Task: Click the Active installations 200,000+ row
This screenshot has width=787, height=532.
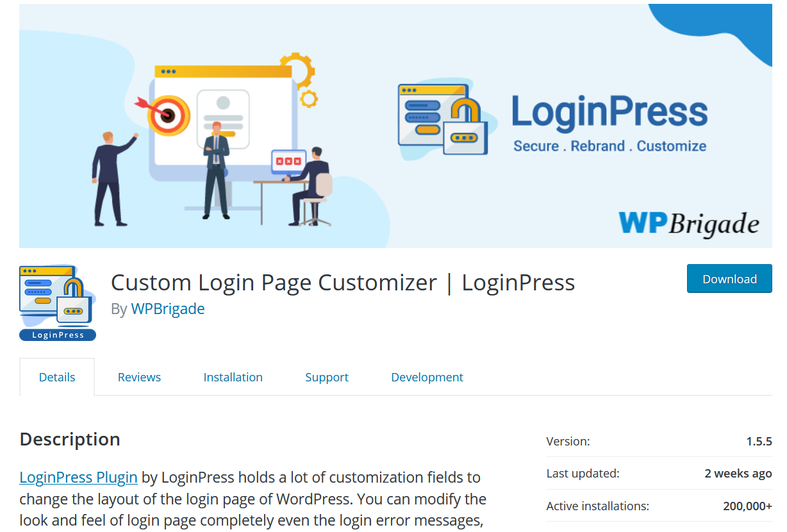Action: [659, 506]
